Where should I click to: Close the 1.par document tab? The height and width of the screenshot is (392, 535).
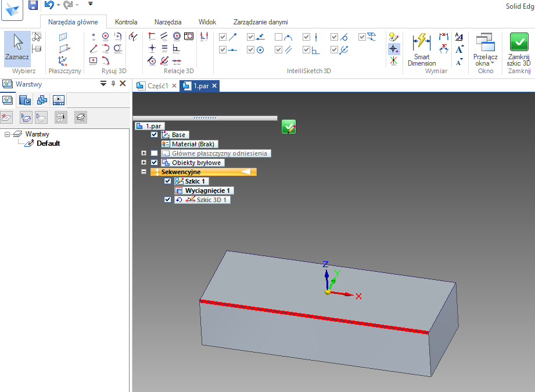click(214, 86)
